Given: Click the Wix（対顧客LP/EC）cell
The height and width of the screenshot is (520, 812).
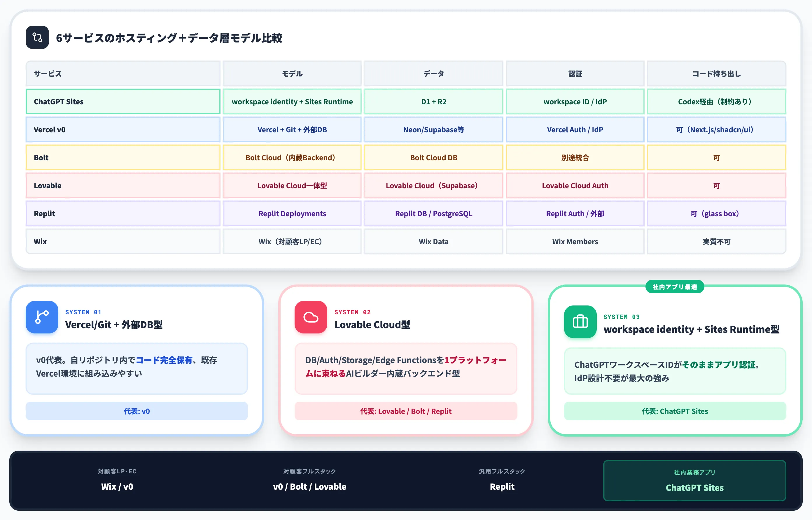Looking at the screenshot, I should [292, 242].
